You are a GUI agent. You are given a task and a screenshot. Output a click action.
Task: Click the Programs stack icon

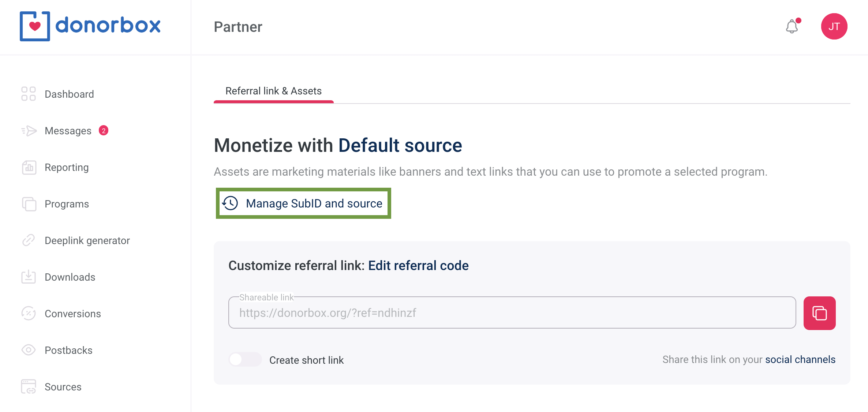(x=29, y=204)
